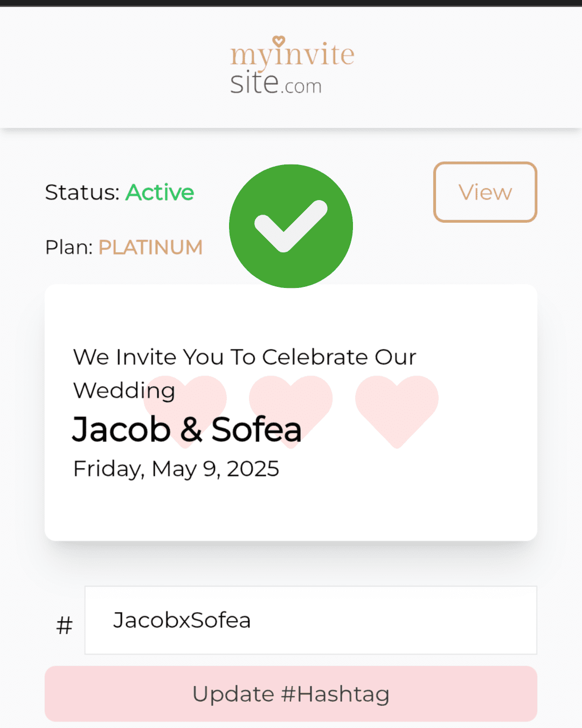The width and height of the screenshot is (582, 728).
Task: Click the green Active status text
Action: pyautogui.click(x=160, y=193)
